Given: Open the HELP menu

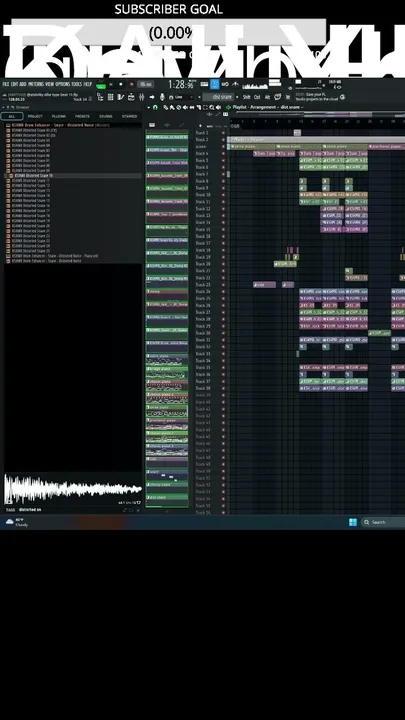Looking at the screenshot, I should click(87, 84).
